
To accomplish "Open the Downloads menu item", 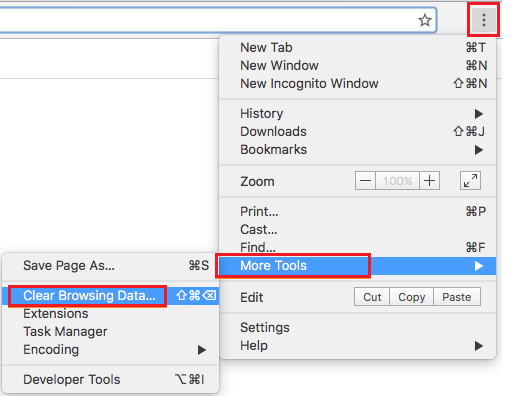I will point(357,132).
